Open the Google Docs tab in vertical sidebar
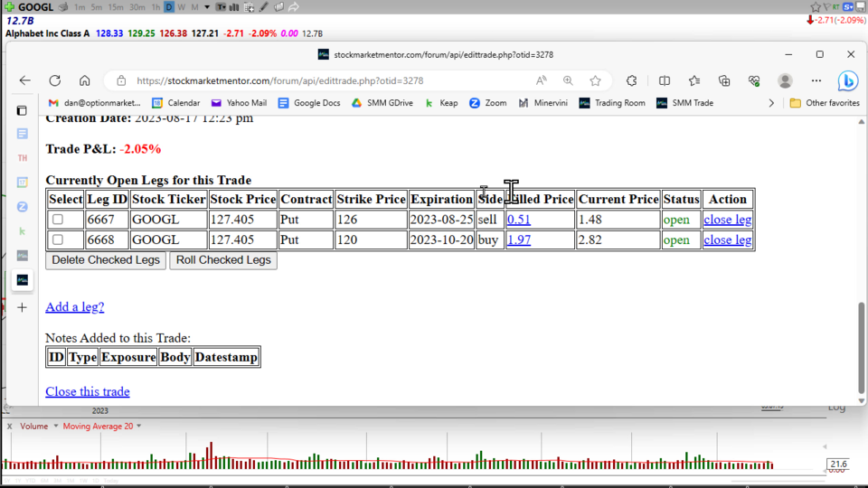This screenshot has width=868, height=488. click(22, 134)
